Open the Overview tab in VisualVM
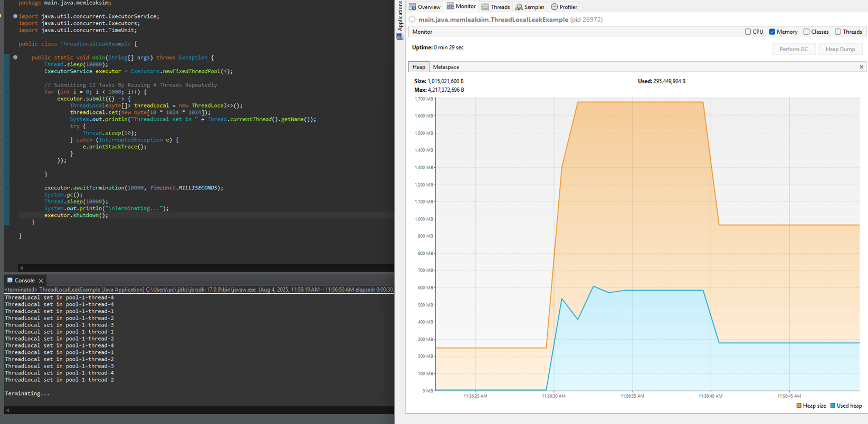 [425, 7]
